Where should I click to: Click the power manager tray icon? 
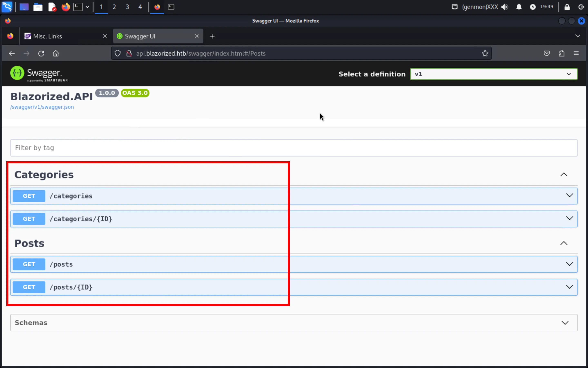[x=533, y=7]
